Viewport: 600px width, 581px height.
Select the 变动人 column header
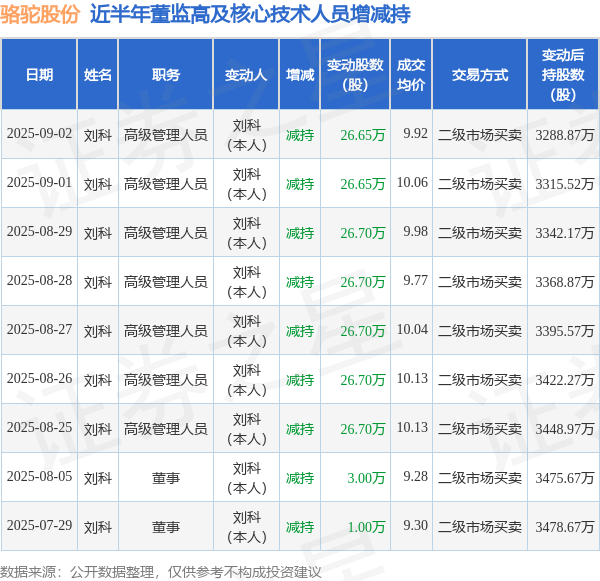246,75
